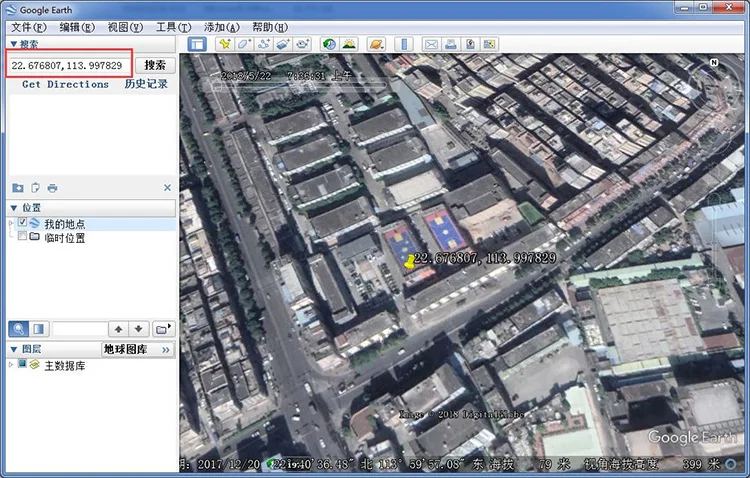750x478 pixels.
Task: Toggle the 主数据库 layer checkbox
Action: [22, 364]
